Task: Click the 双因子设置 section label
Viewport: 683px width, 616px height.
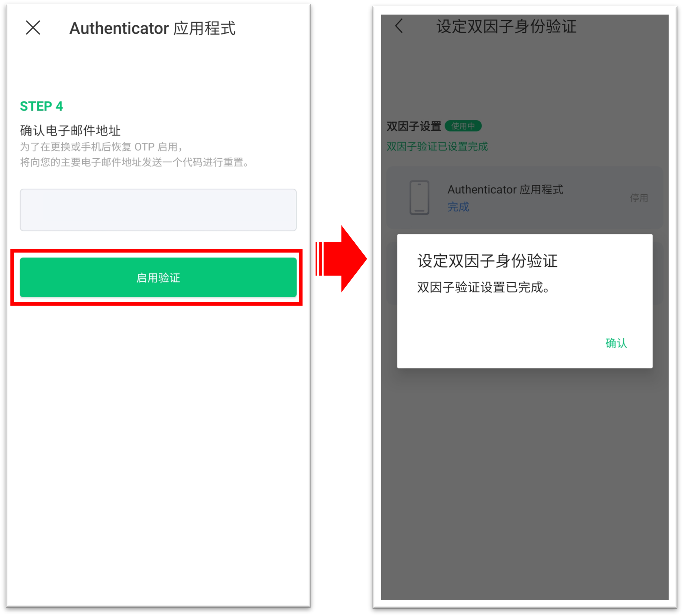Action: [x=414, y=126]
